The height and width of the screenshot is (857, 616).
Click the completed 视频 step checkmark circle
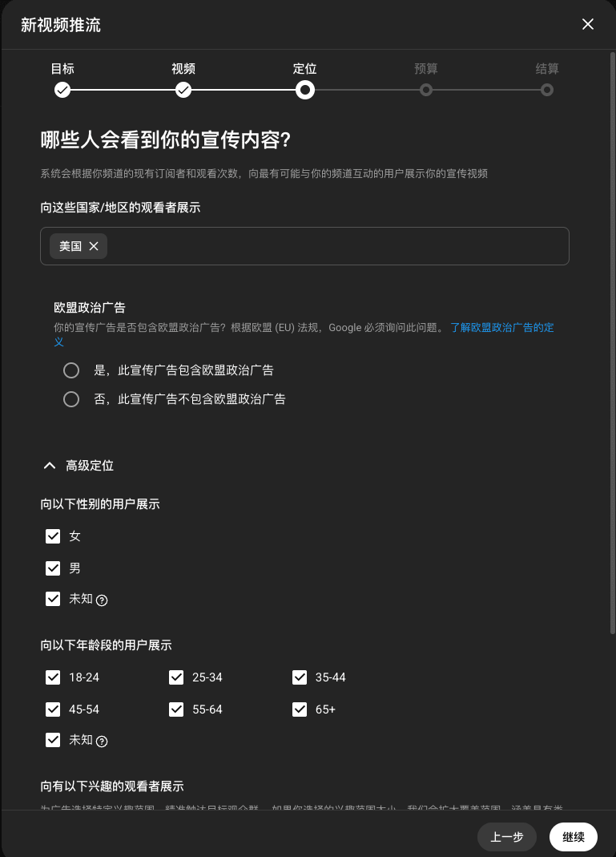click(x=183, y=91)
